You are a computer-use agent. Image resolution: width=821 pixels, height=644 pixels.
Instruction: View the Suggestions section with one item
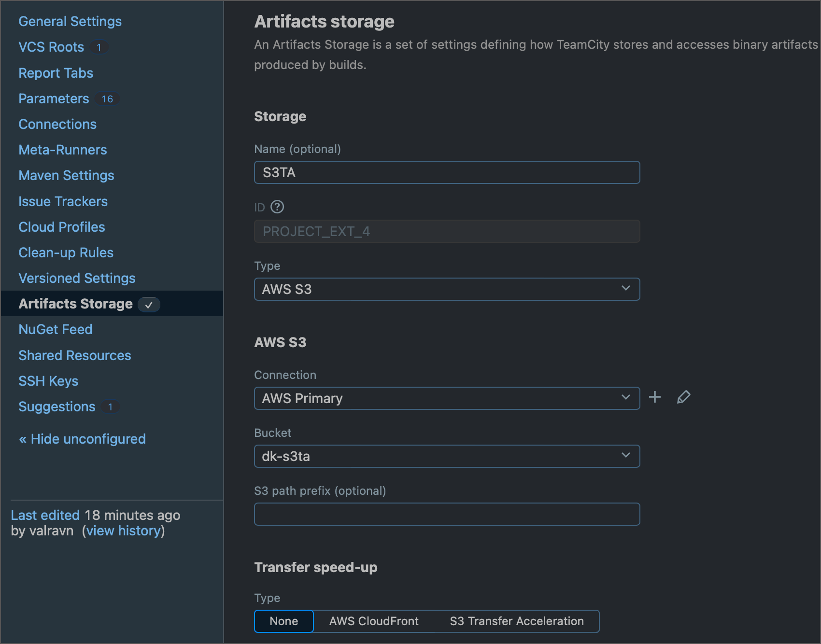(57, 406)
